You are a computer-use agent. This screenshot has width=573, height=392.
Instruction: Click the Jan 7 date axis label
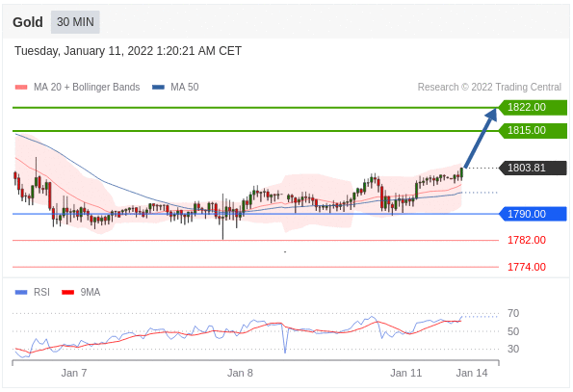74,373
